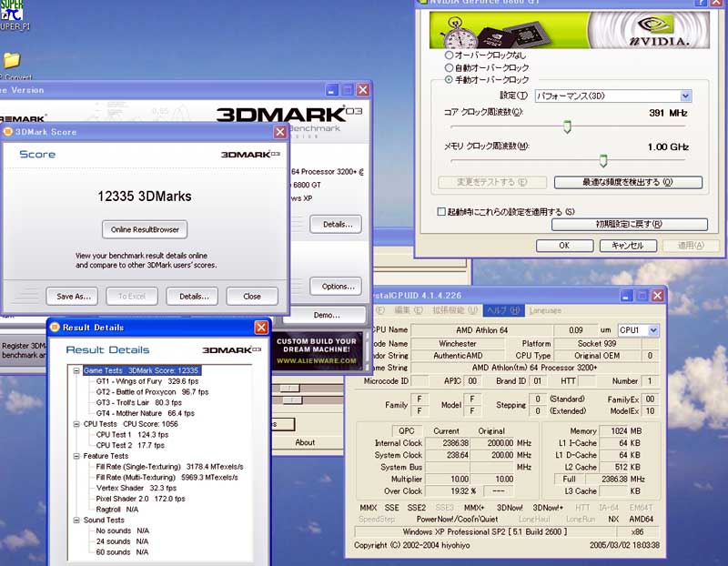
Task: Click the help question mark in NVIDIA title bar
Action: point(701,3)
